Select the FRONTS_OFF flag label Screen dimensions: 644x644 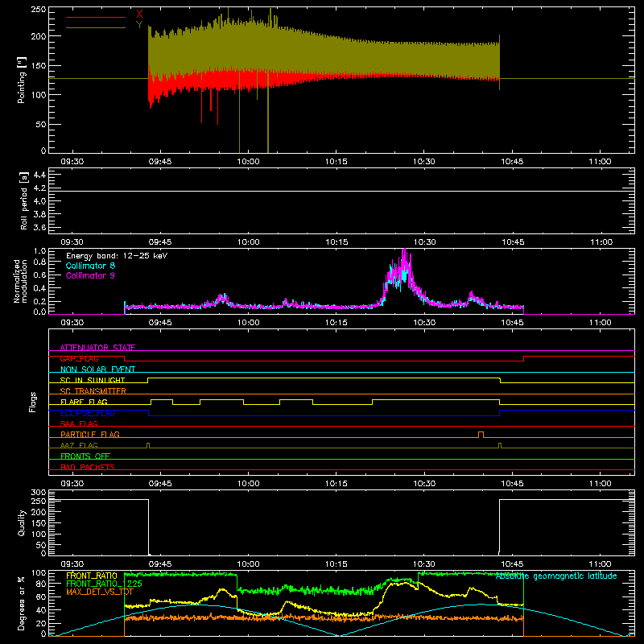tap(85, 456)
